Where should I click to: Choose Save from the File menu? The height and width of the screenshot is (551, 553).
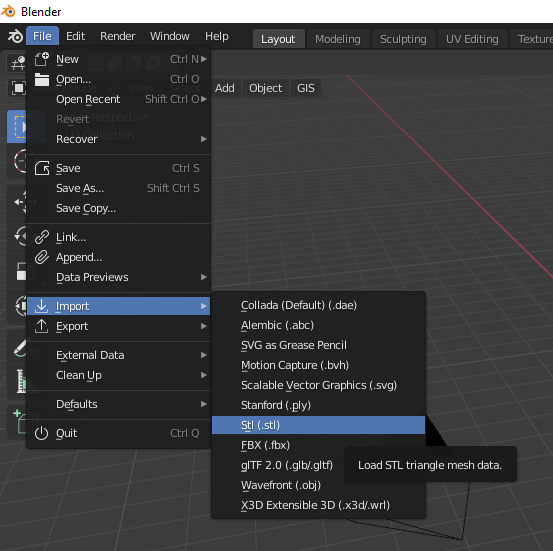(x=119, y=168)
